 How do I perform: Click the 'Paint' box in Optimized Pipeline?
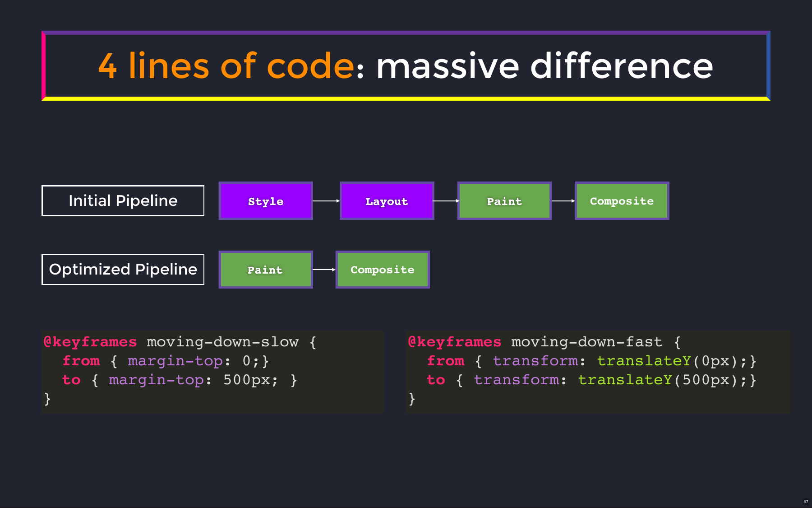(x=266, y=270)
